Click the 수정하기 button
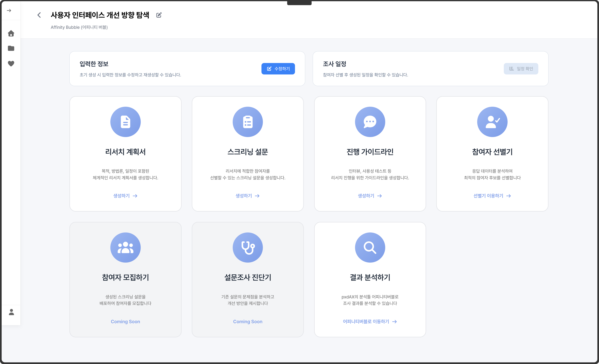This screenshot has height=364, width=599. coord(278,69)
